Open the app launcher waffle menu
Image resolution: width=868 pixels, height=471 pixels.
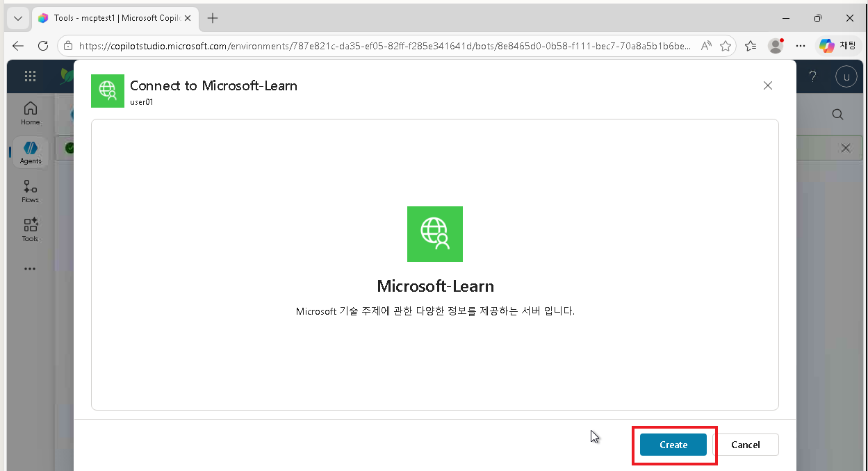[30, 76]
